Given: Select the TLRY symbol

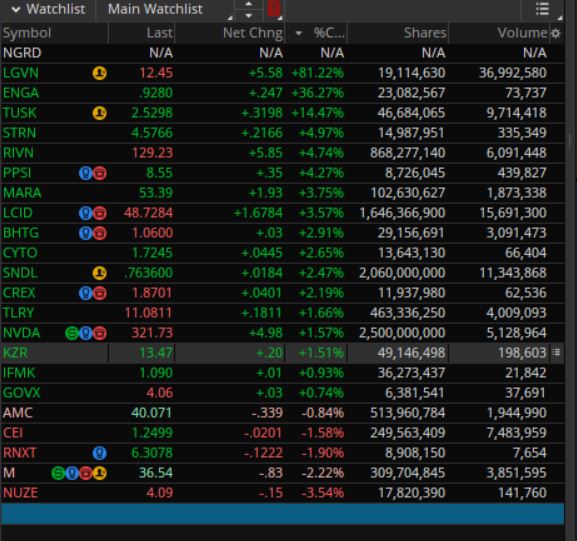Looking at the screenshot, I should pyautogui.click(x=18, y=313).
